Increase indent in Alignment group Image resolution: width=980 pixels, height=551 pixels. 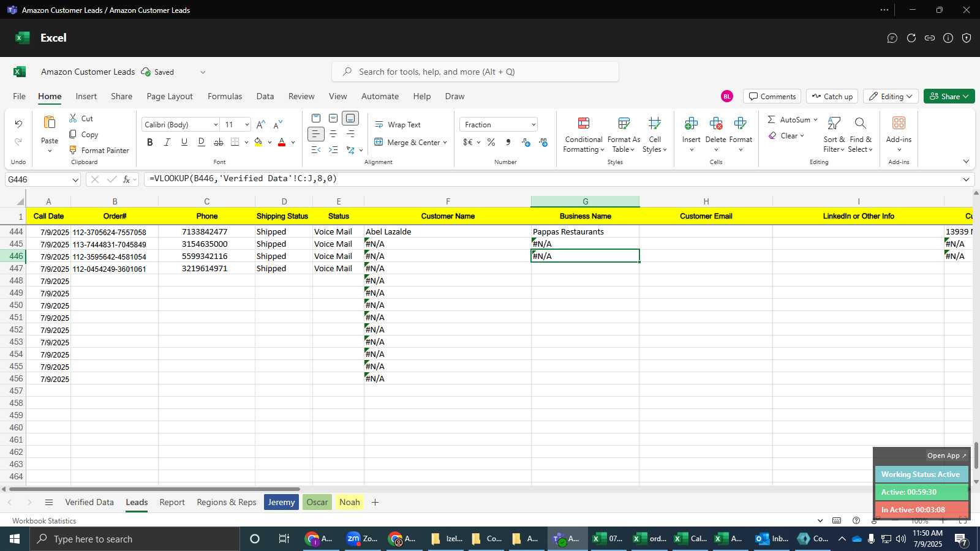(333, 149)
